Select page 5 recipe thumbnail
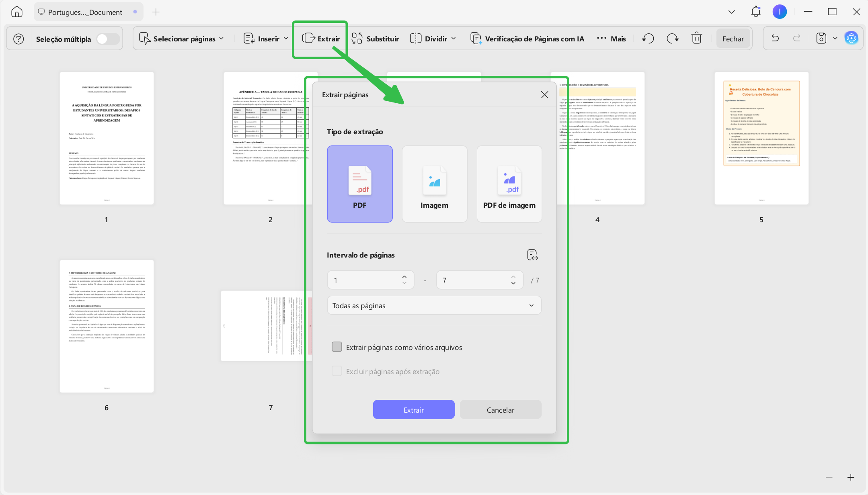 (761, 138)
